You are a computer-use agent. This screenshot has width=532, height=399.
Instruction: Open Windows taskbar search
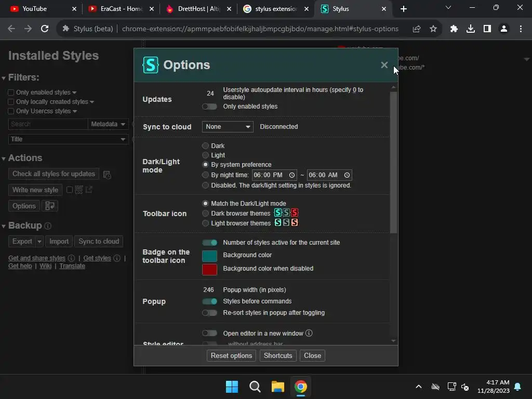coord(255,387)
